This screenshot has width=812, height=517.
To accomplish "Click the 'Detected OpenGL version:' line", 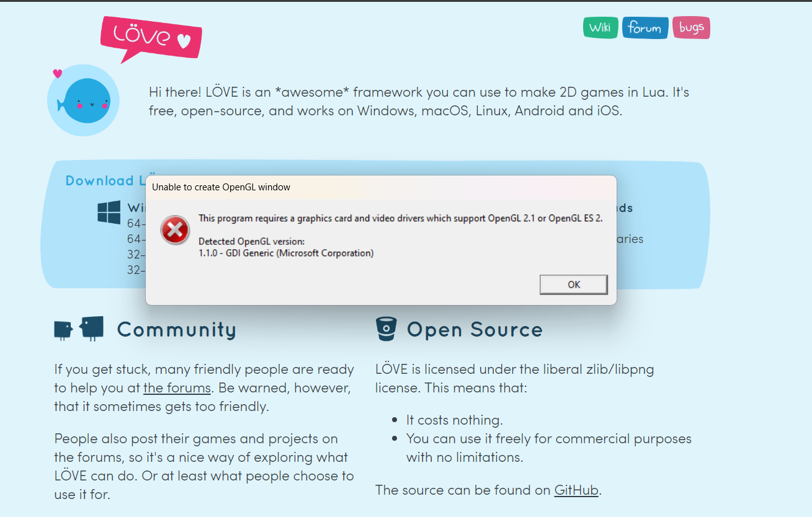I will click(x=251, y=241).
